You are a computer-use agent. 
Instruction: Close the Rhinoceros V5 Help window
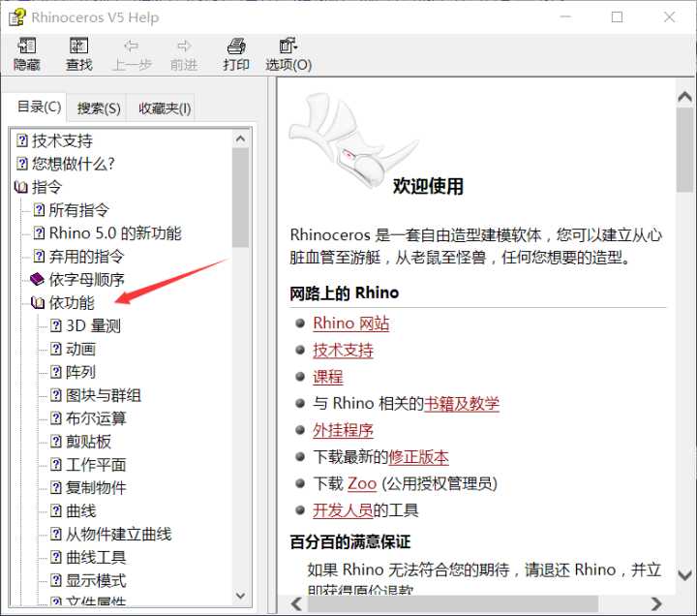click(670, 16)
